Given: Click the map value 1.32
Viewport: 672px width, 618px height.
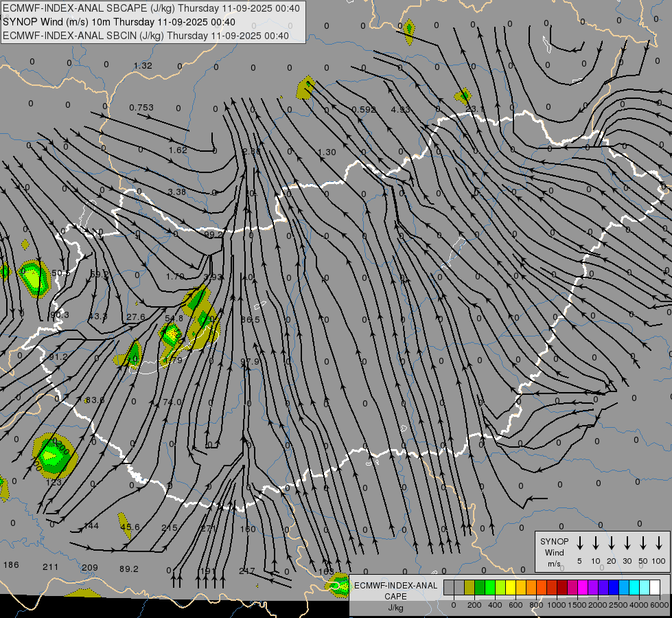Looking at the screenshot, I should (143, 66).
